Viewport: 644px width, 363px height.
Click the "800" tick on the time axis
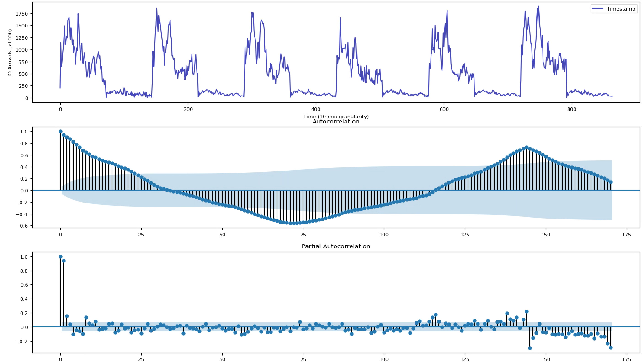click(x=572, y=109)
